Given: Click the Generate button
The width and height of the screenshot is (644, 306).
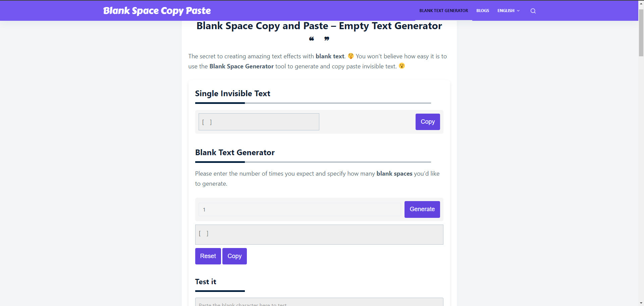Looking at the screenshot, I should [422, 209].
